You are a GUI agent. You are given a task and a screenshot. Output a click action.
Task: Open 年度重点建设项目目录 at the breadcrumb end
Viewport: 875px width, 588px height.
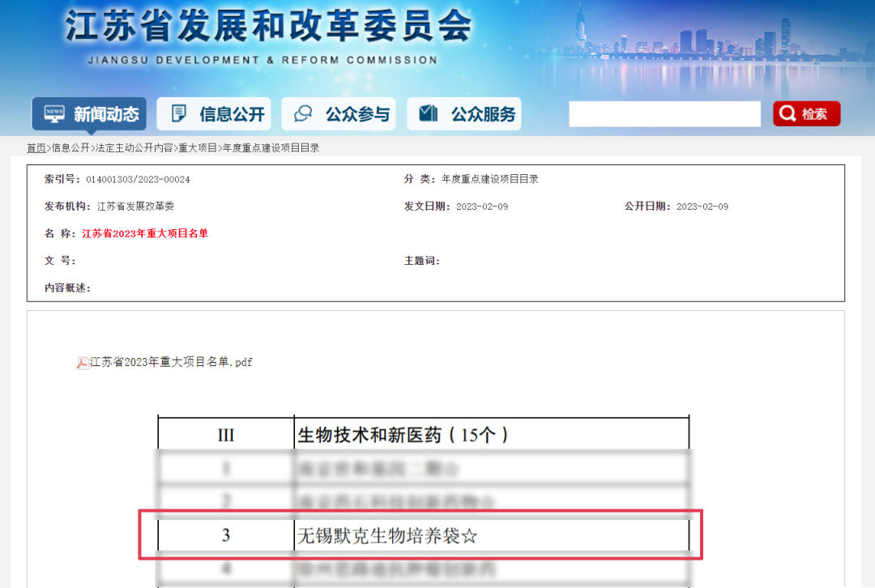[x=271, y=148]
